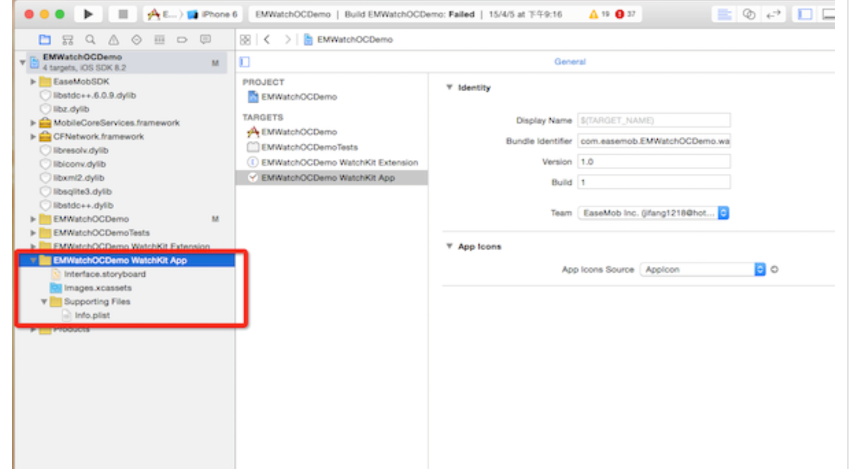Select libstdc++.6.0.9.dylib in navigator
The width and height of the screenshot is (868, 469).
point(94,95)
